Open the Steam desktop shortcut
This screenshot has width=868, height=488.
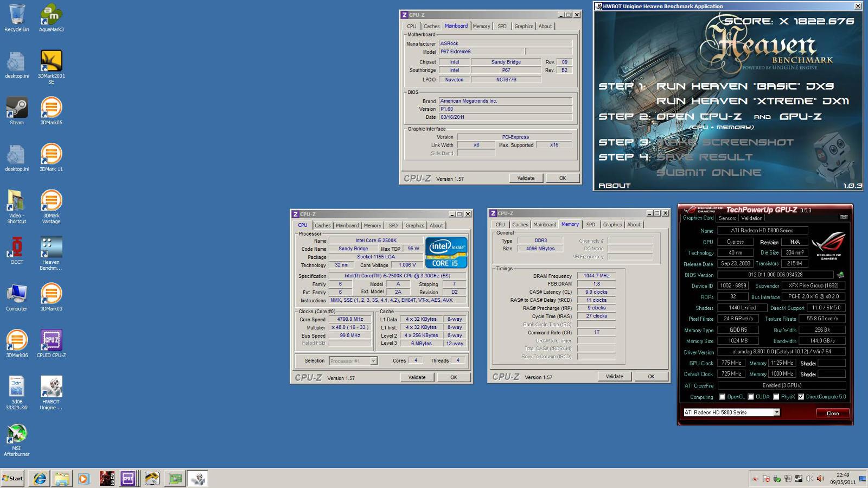tap(17, 111)
